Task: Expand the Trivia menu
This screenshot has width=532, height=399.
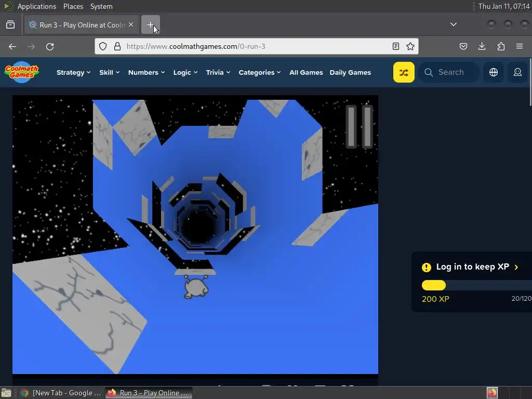Action: point(218,72)
